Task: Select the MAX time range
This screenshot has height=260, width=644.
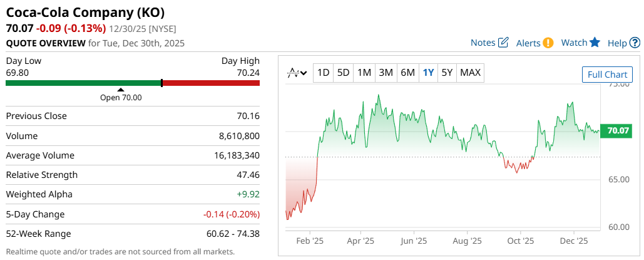Action: [x=470, y=73]
